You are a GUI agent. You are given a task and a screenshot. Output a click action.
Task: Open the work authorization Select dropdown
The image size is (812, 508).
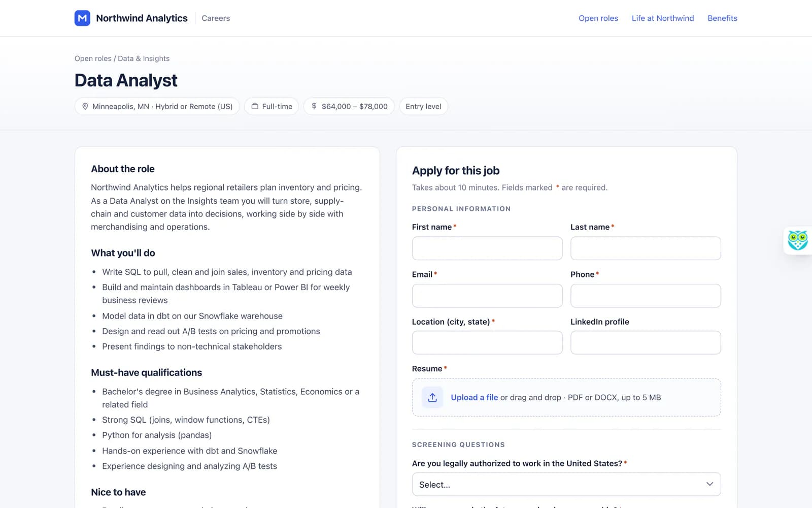click(566, 484)
